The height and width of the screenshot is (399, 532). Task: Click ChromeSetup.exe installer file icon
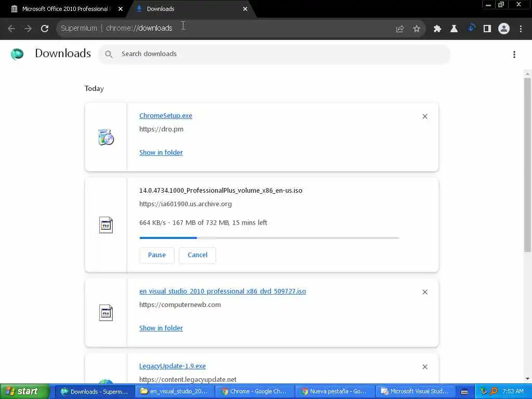106,137
